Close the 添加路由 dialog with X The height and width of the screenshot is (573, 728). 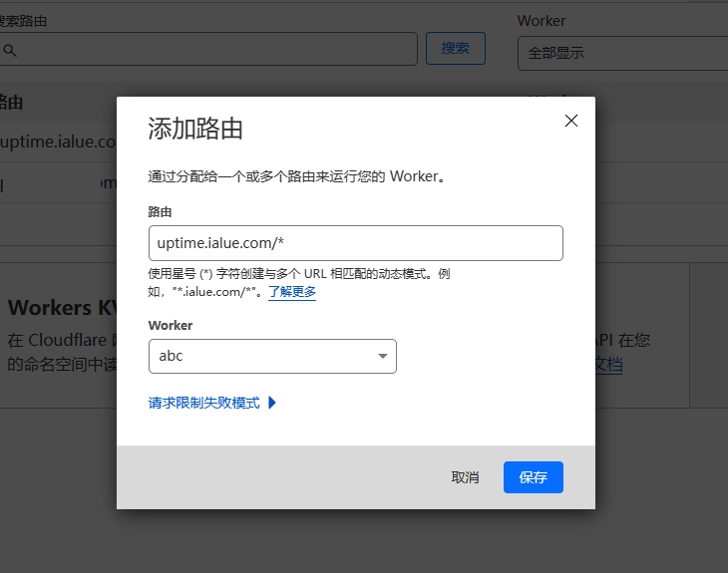pyautogui.click(x=571, y=121)
